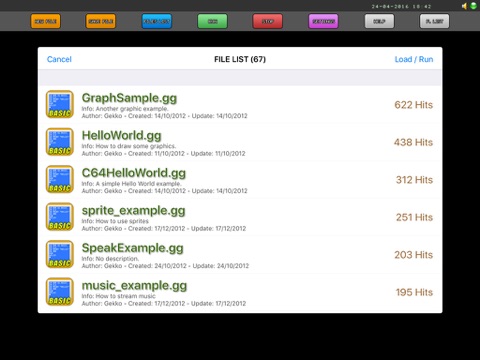
Task: Click the red STOP toolbar button
Action: 268,21
